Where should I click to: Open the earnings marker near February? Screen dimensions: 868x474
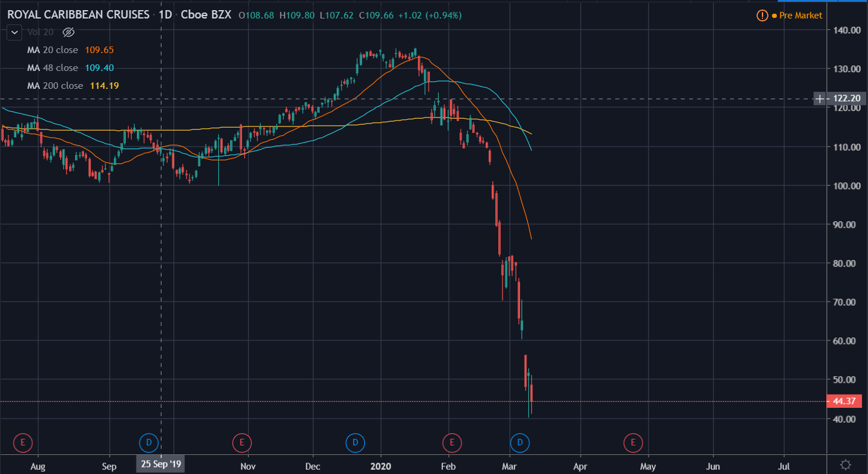[x=452, y=442]
